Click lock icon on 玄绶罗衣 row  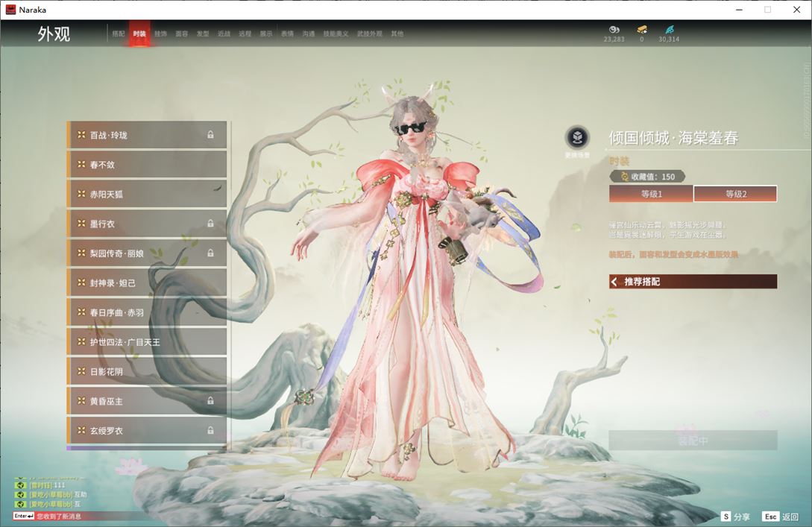210,430
